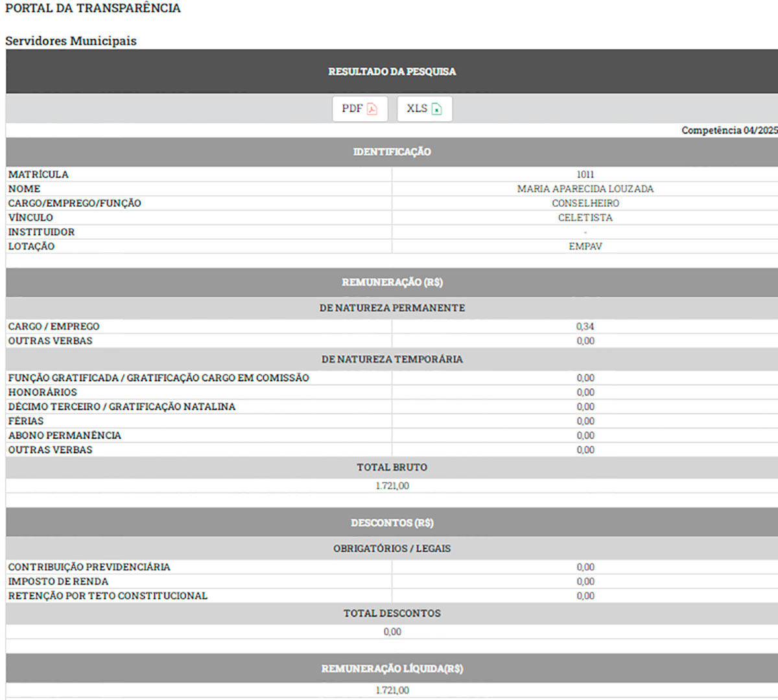This screenshot has width=778, height=700.
Task: Click the Lotação value EMPAV
Action: tap(585, 246)
